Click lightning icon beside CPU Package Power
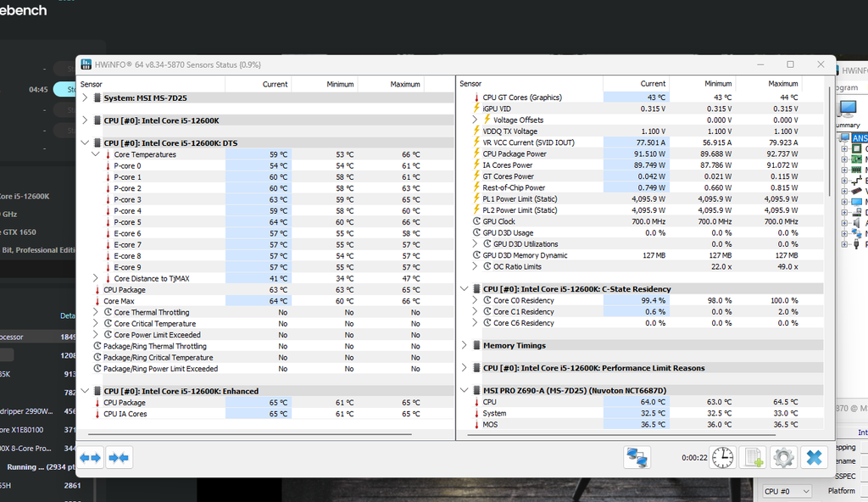This screenshot has height=502, width=868. [476, 153]
